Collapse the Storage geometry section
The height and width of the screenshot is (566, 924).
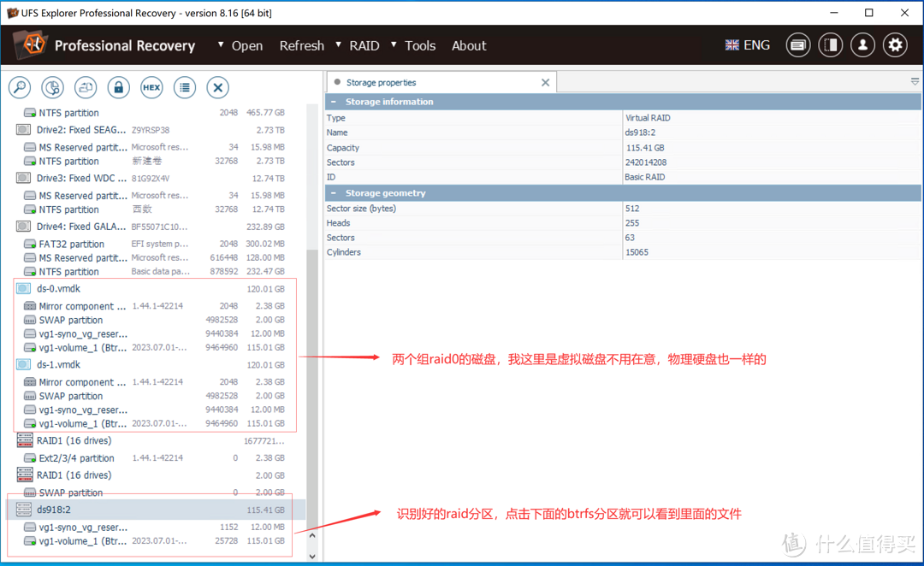pos(334,193)
